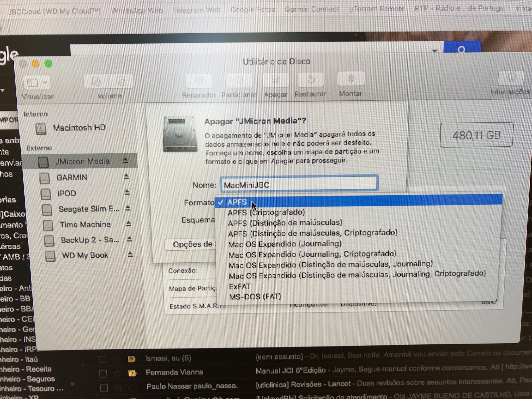The width and height of the screenshot is (532, 399).
Task: Click the Particionar toolbar icon
Action: point(239,80)
